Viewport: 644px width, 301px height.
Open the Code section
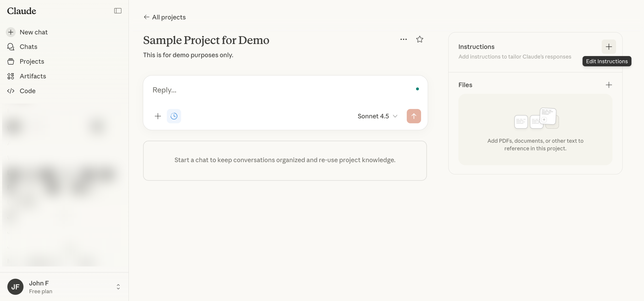pos(27,91)
